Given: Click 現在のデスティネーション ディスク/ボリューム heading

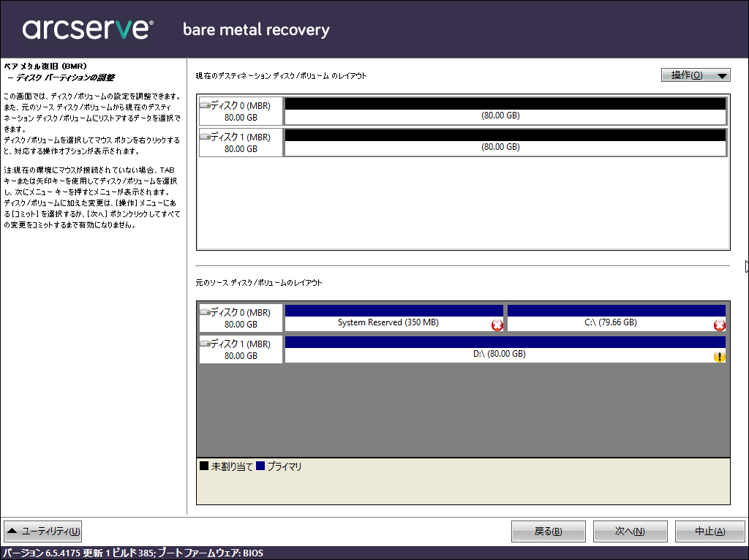Looking at the screenshot, I should click(282, 76).
